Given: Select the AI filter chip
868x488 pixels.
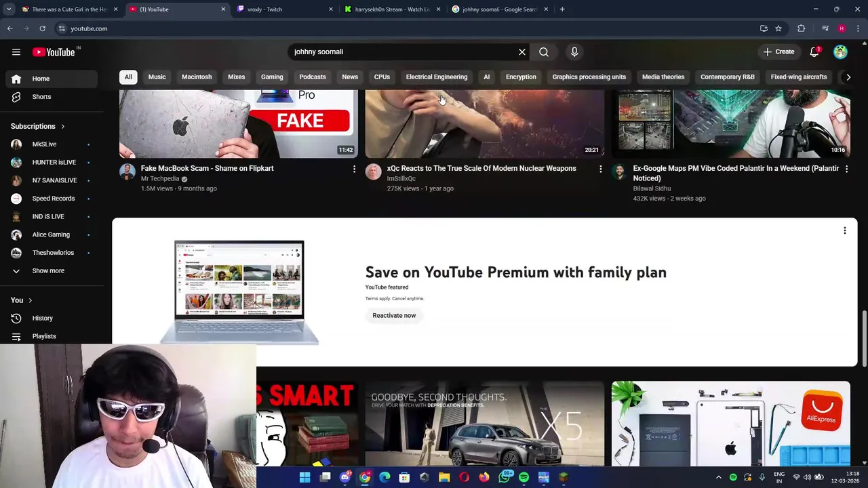Looking at the screenshot, I should pos(486,77).
